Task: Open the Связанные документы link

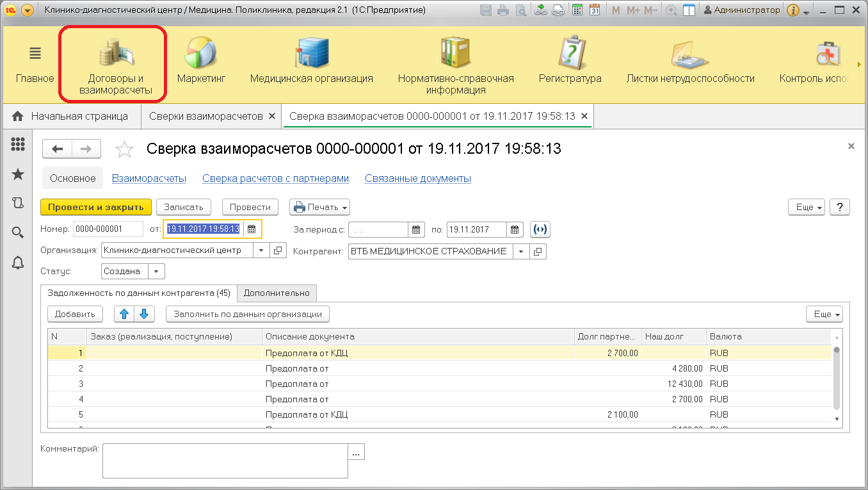Action: pyautogui.click(x=418, y=179)
